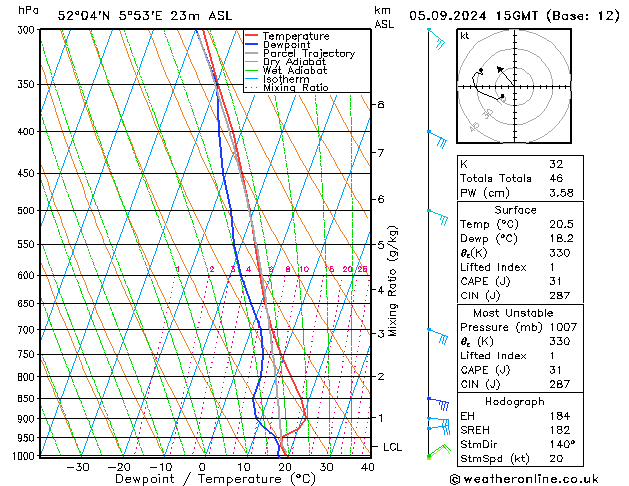Click the '850' pressure level label
This screenshot has width=629, height=486.
pos(28,399)
